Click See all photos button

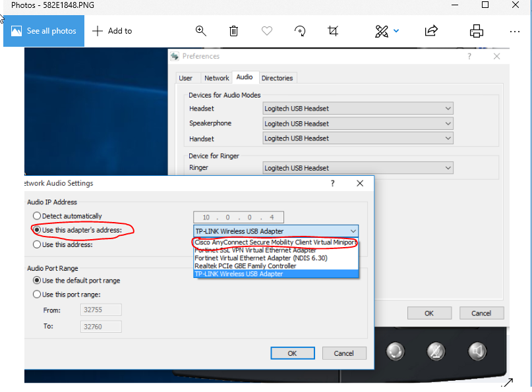(x=44, y=31)
